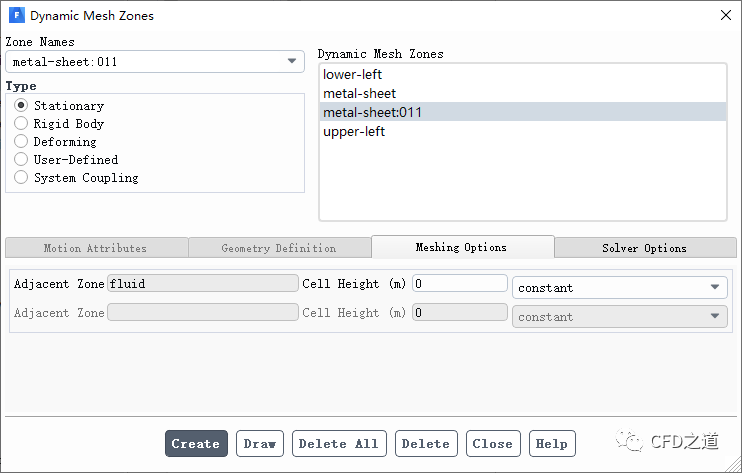Select the Deforming type radio button
The height and width of the screenshot is (473, 742).
[21, 141]
